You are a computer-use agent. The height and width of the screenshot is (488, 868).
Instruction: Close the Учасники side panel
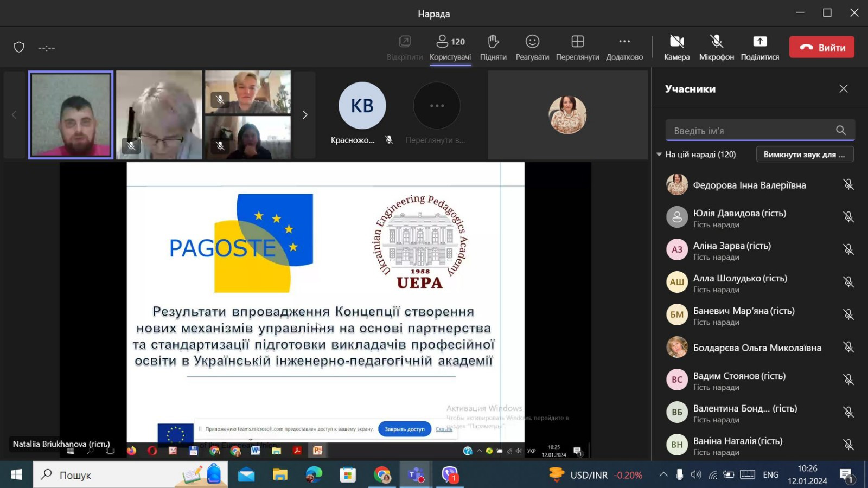(x=843, y=89)
